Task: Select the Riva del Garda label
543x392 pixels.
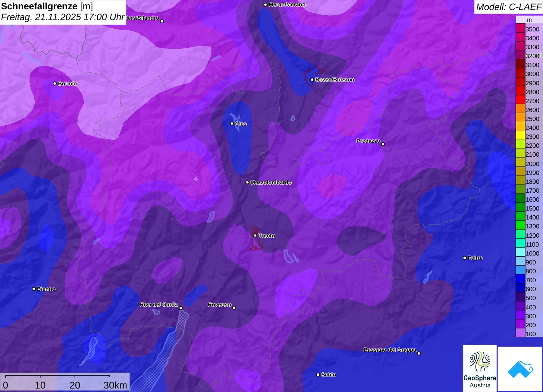Action: [159, 304]
